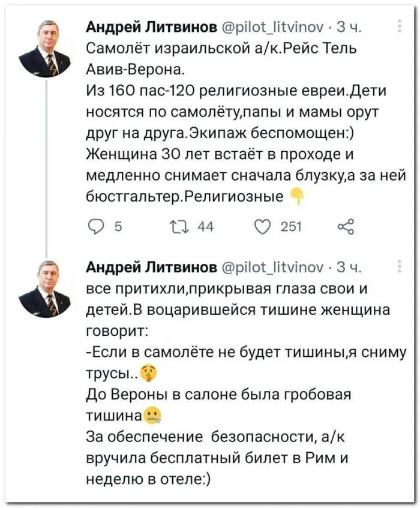This screenshot has width=420, height=508.
Task: Open the second tweet's three-dot more menu
Action: coord(400,266)
